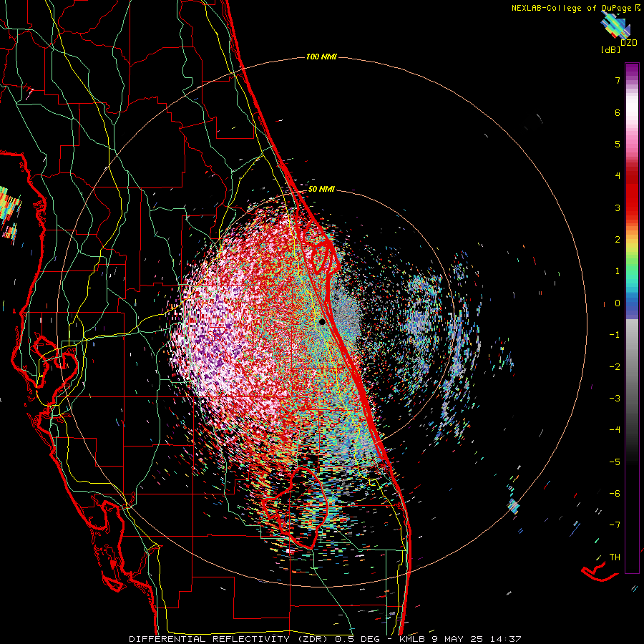Click the 0 value on color scale

click(618, 303)
